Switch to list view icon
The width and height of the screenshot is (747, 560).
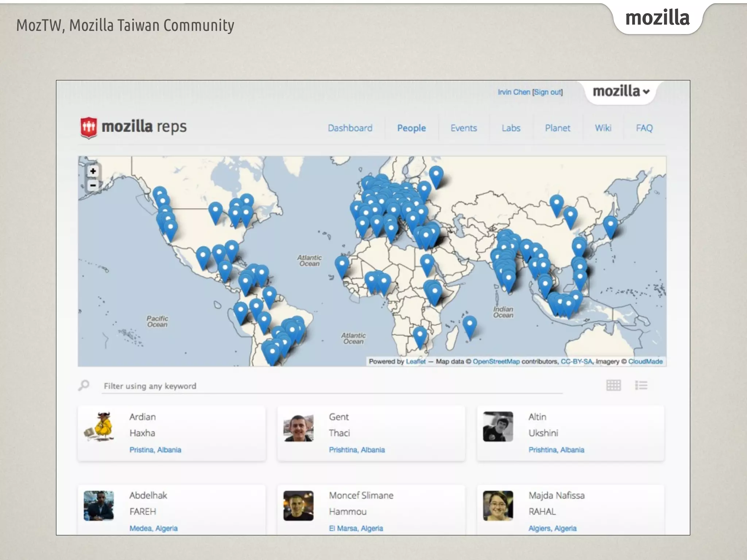pos(641,385)
